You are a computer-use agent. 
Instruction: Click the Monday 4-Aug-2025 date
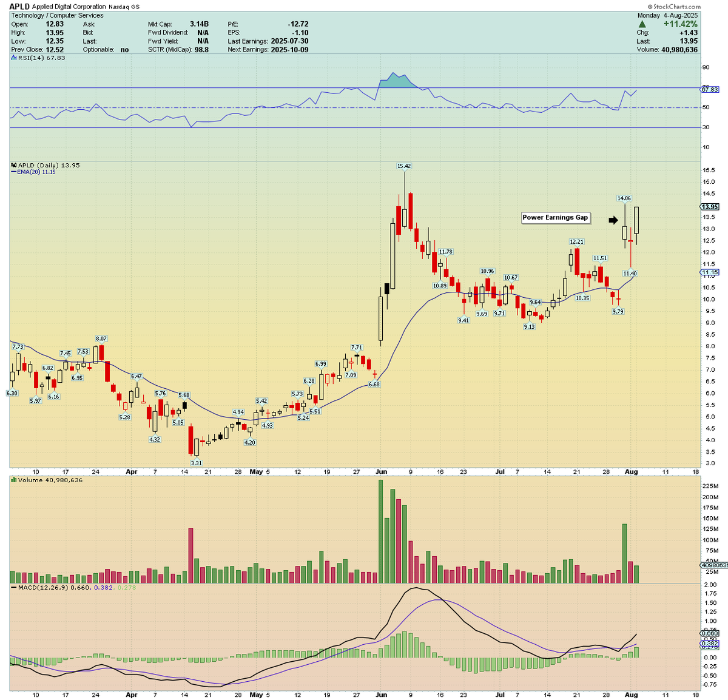(x=667, y=15)
